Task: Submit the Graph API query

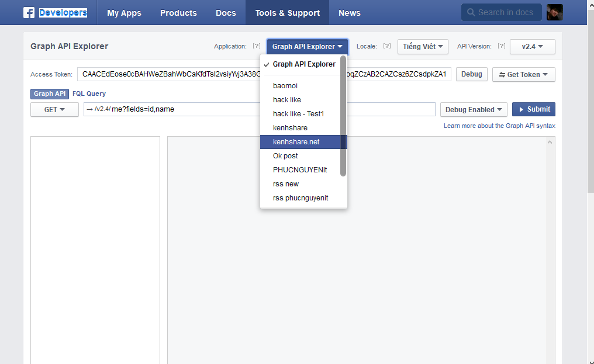Action: (x=534, y=109)
